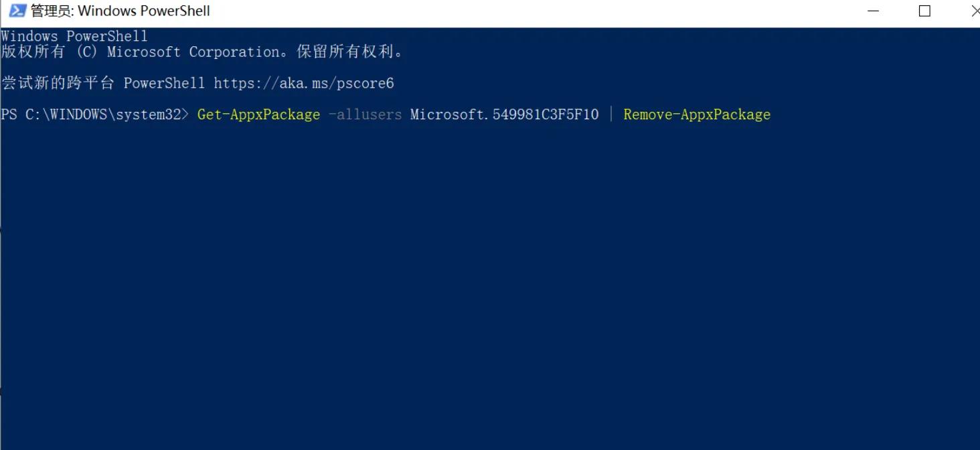Image resolution: width=980 pixels, height=450 pixels.
Task: Click the Minimize window icon
Action: pos(874,11)
